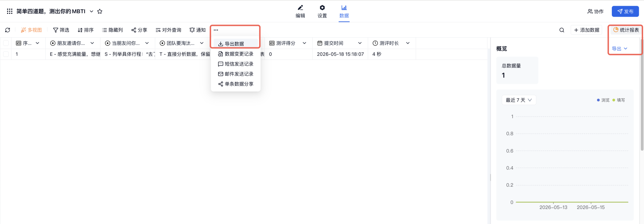Open the 对外查询 external query tool
The width and height of the screenshot is (644, 224).
[168, 30]
